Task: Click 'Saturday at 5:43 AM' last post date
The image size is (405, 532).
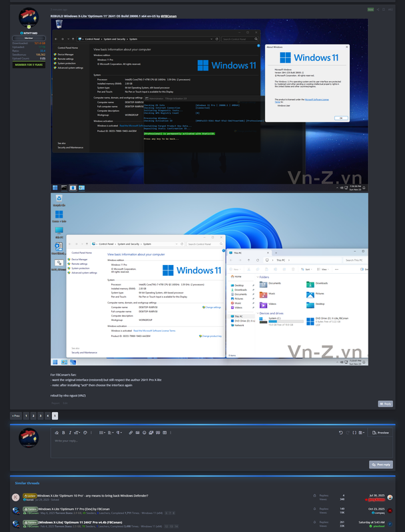Action: tap(372, 522)
